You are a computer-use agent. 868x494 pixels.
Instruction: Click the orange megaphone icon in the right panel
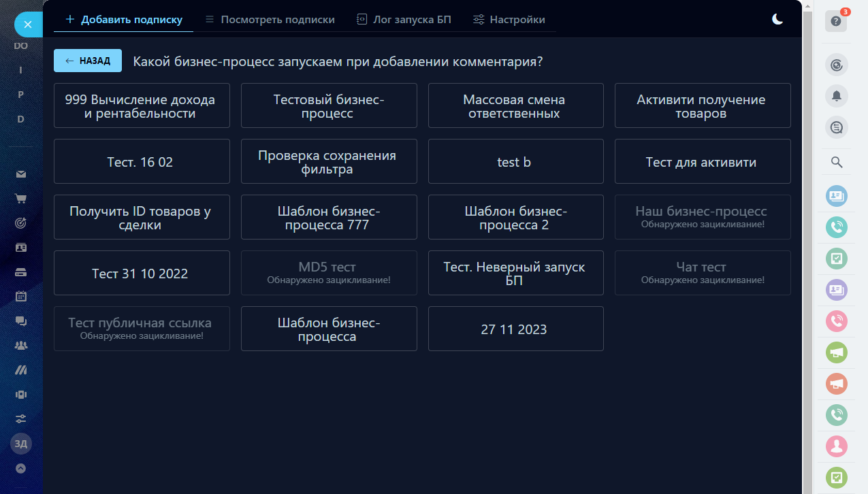(836, 383)
